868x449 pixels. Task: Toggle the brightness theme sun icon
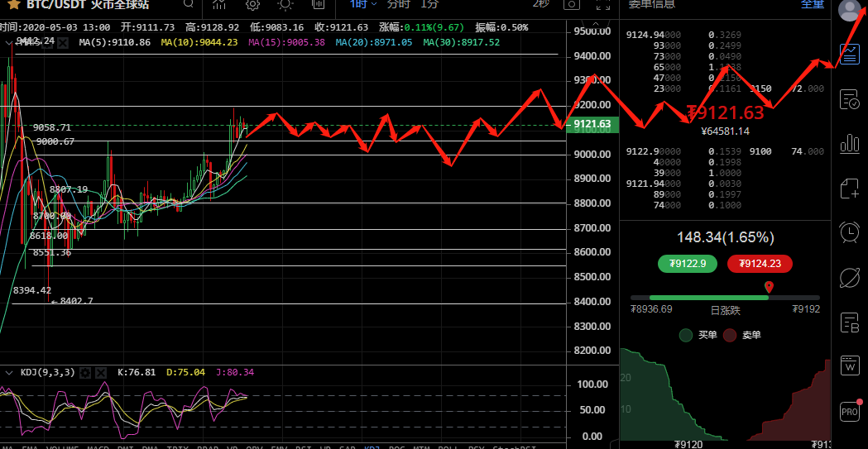coord(285,4)
